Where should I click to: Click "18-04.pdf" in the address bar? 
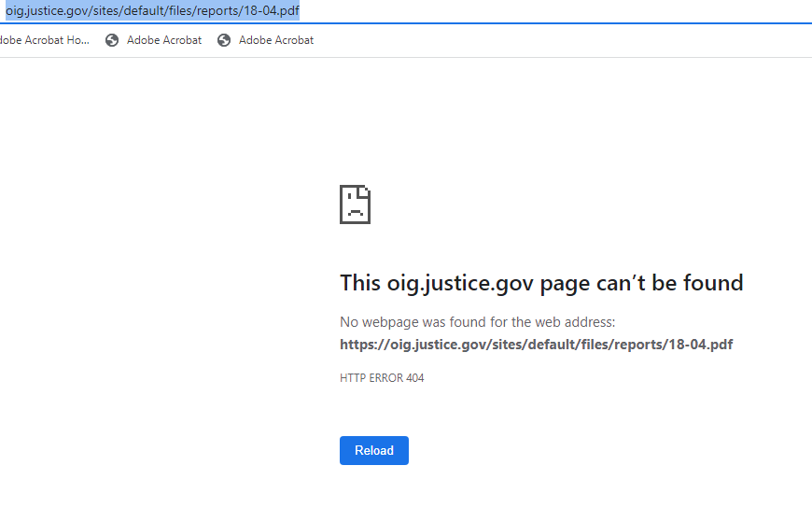point(271,10)
